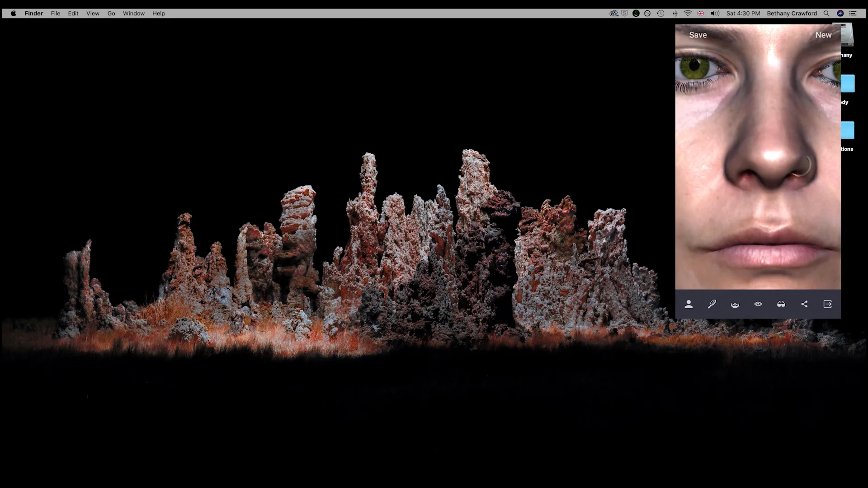Open the eye editing tool
Image resolution: width=868 pixels, height=488 pixels.
pyautogui.click(x=758, y=304)
